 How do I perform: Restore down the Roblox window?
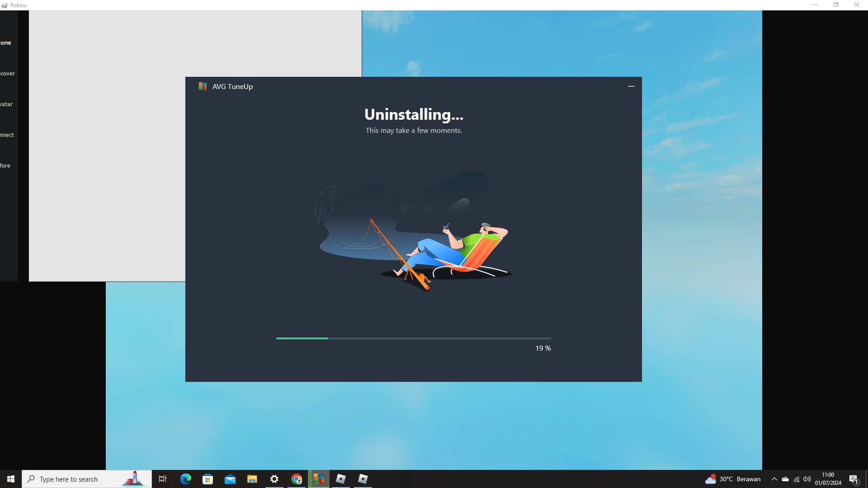836,5
